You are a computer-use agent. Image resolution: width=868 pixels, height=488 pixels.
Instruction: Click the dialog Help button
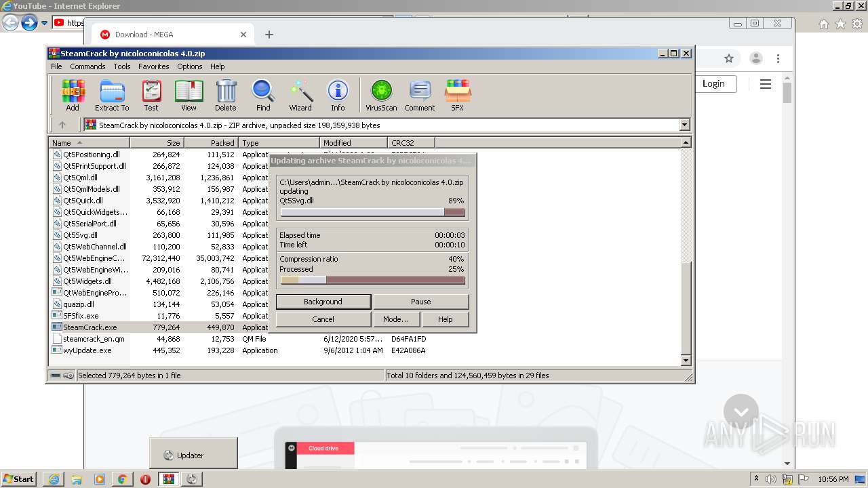coord(446,319)
